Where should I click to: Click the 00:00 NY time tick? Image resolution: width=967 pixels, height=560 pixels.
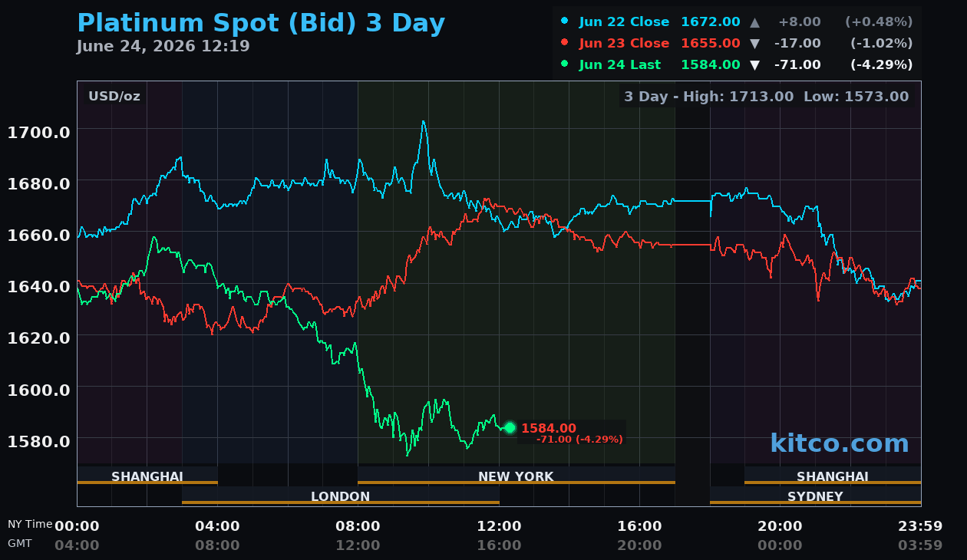click(77, 526)
